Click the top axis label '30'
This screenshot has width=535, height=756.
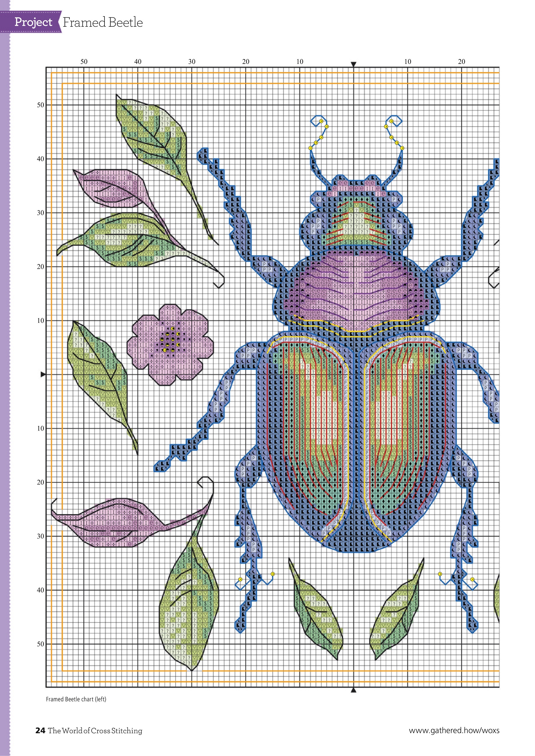pyautogui.click(x=192, y=61)
